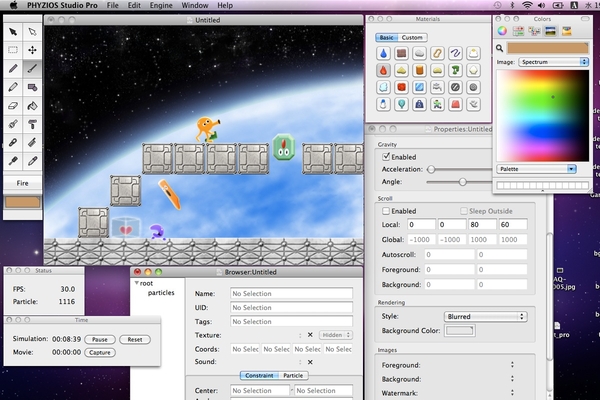This screenshot has width=600, height=400.
Task: Open the Image Spectrum dropdown
Action: tap(555, 62)
